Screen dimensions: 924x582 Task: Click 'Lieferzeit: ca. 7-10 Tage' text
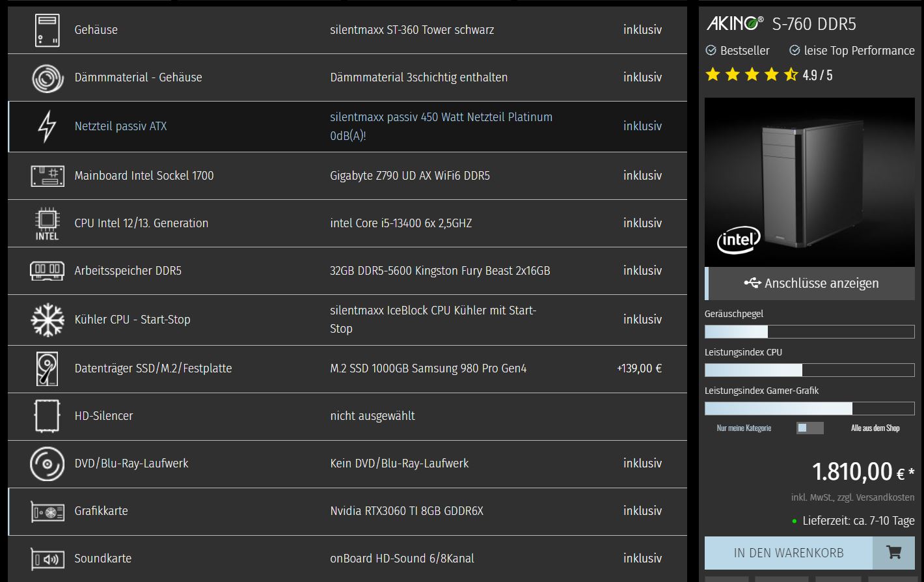(858, 521)
